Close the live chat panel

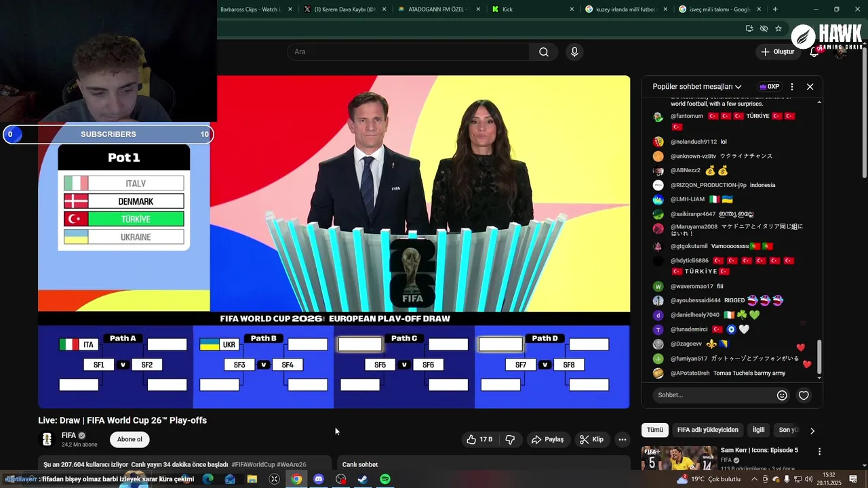[x=810, y=87]
